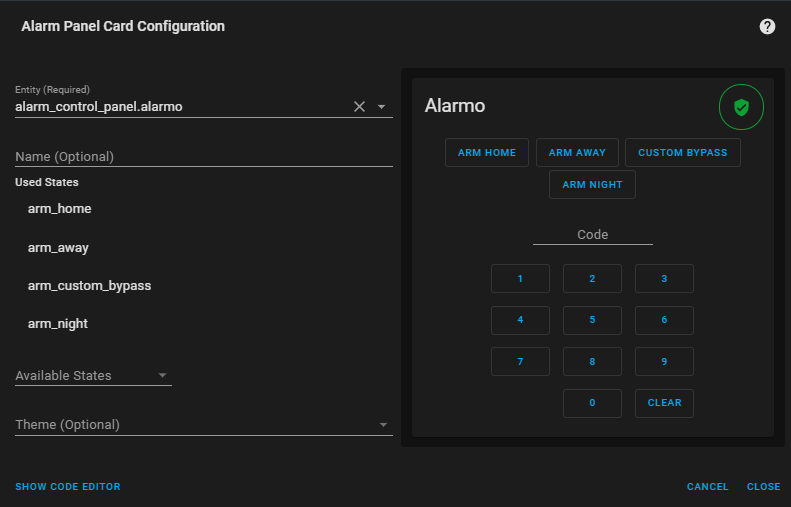Click keypad digit 1

coord(520,278)
